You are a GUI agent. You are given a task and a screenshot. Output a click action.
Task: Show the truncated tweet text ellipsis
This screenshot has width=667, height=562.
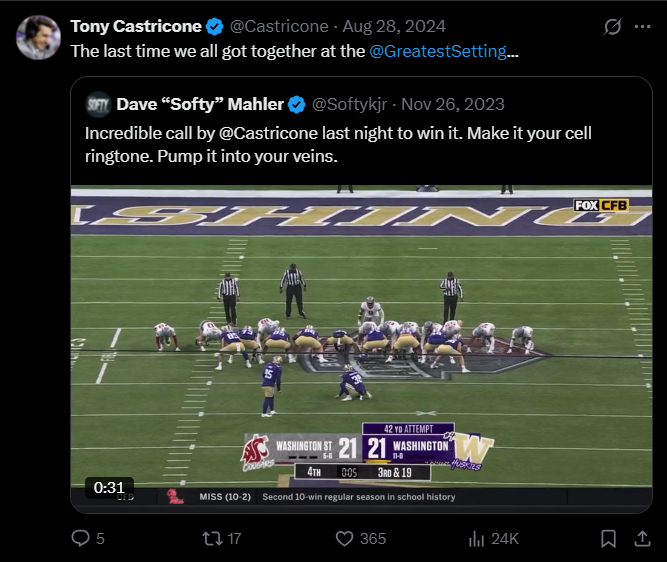pyautogui.click(x=513, y=50)
